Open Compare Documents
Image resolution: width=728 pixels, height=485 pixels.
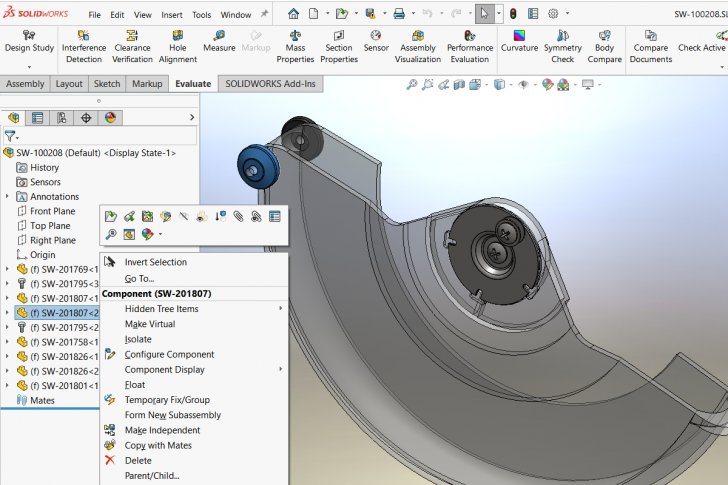click(650, 46)
